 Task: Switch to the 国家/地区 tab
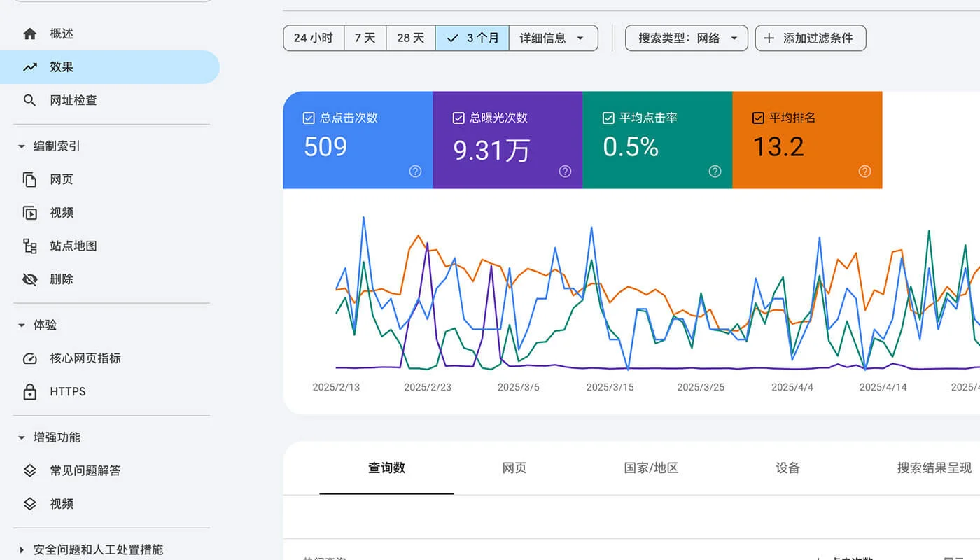[650, 468]
